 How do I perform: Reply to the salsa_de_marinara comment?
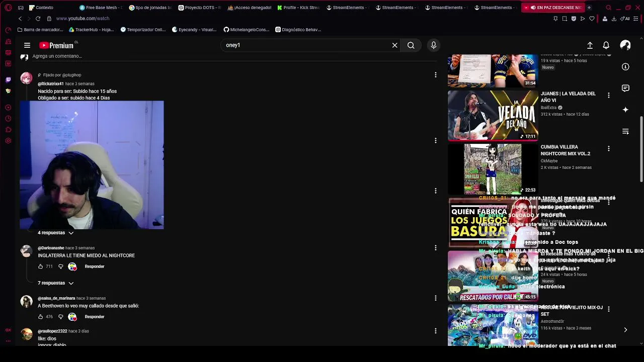[95, 317]
